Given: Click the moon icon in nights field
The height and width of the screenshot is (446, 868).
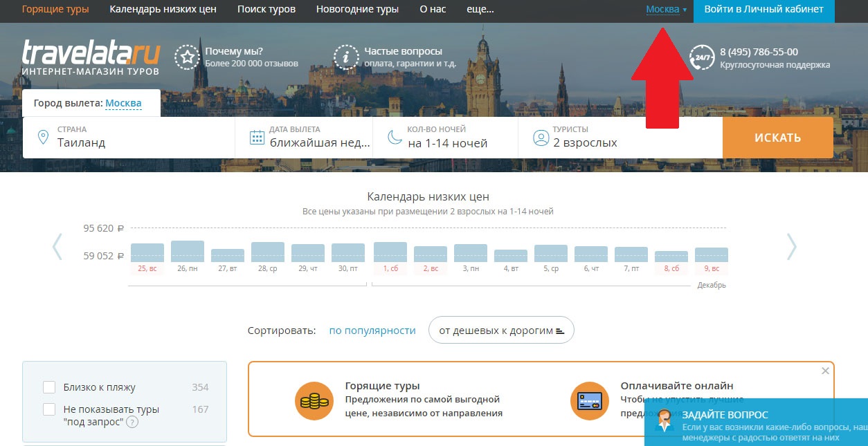Looking at the screenshot, I should pyautogui.click(x=396, y=137).
